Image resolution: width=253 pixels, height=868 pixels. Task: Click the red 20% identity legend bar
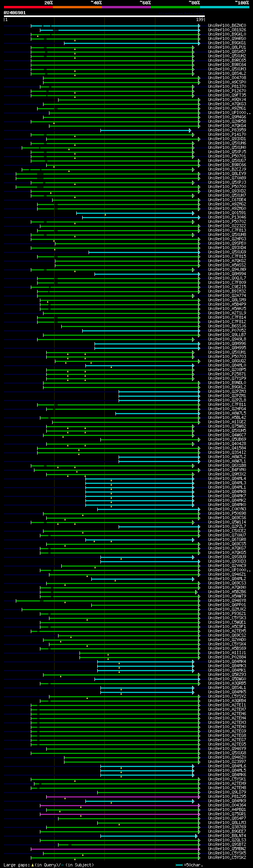pos(28,7)
